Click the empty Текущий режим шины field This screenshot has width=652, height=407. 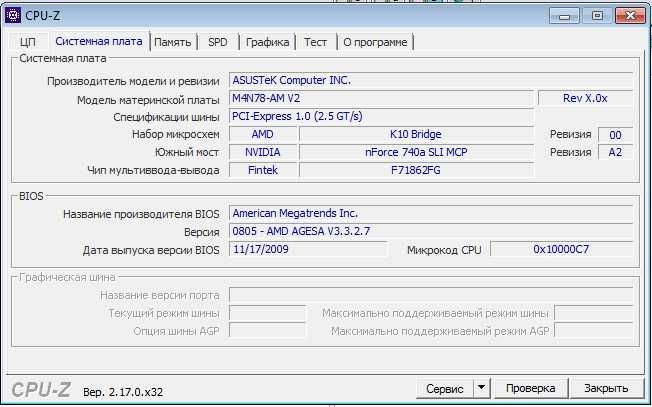point(267,313)
